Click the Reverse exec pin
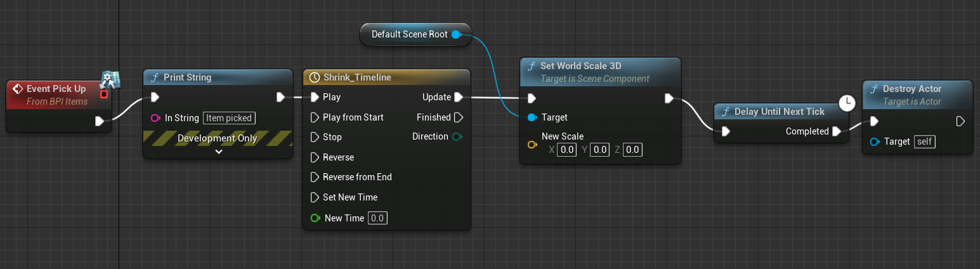 click(315, 157)
